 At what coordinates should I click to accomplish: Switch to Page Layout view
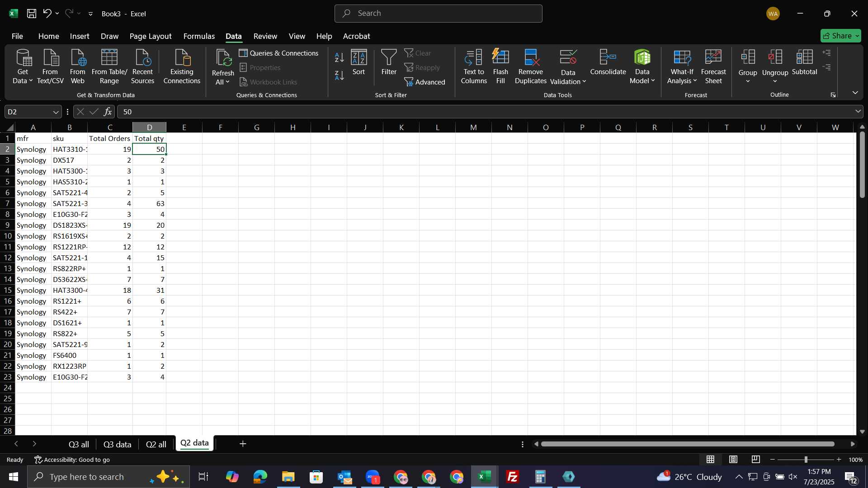tap(733, 460)
